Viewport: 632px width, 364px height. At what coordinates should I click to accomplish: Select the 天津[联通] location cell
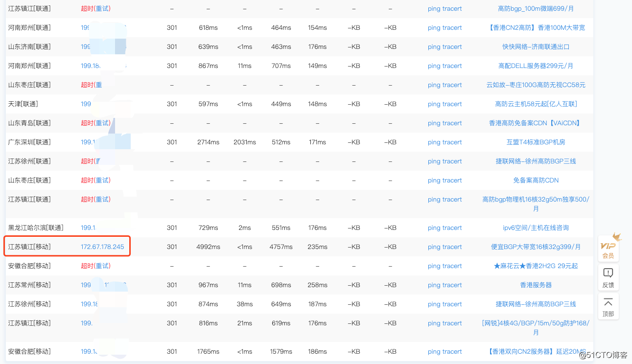(23, 104)
